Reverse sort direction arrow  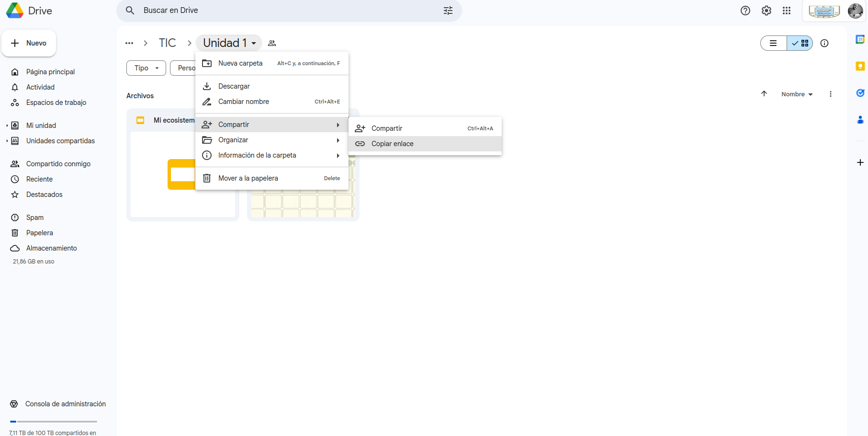click(x=764, y=94)
